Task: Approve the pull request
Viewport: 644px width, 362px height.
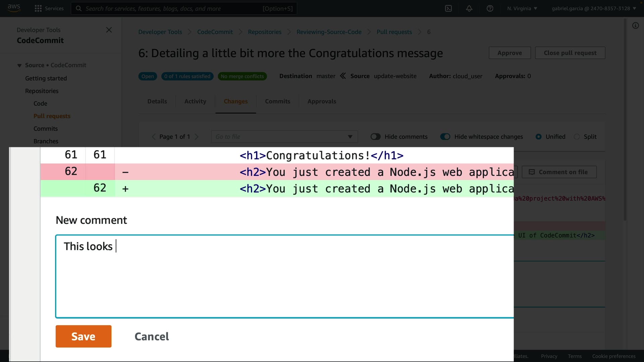Action: click(x=509, y=53)
